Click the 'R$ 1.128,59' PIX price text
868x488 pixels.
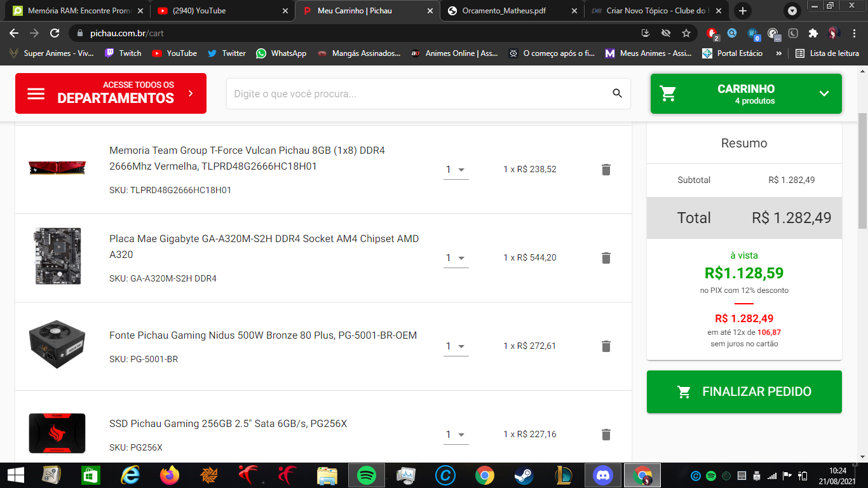(x=744, y=273)
